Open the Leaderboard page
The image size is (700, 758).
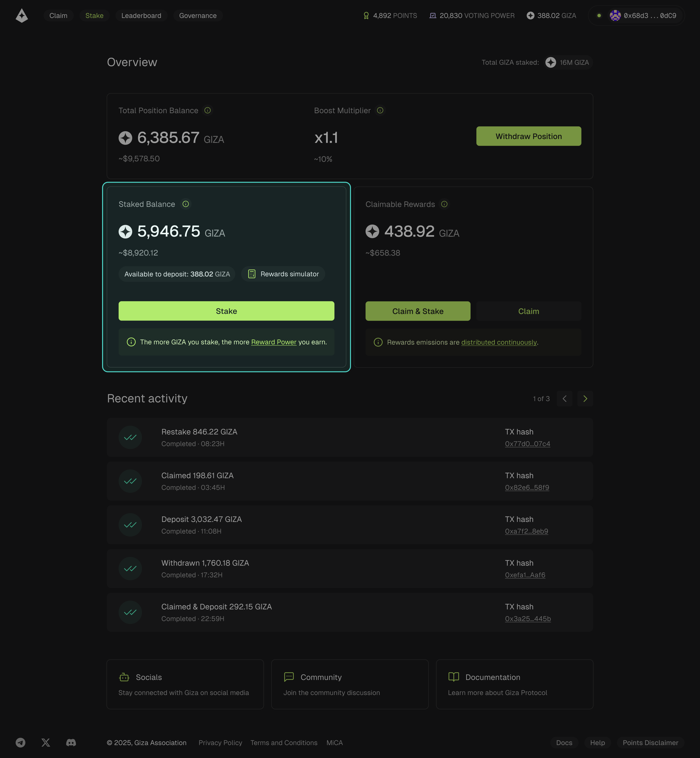tap(141, 16)
